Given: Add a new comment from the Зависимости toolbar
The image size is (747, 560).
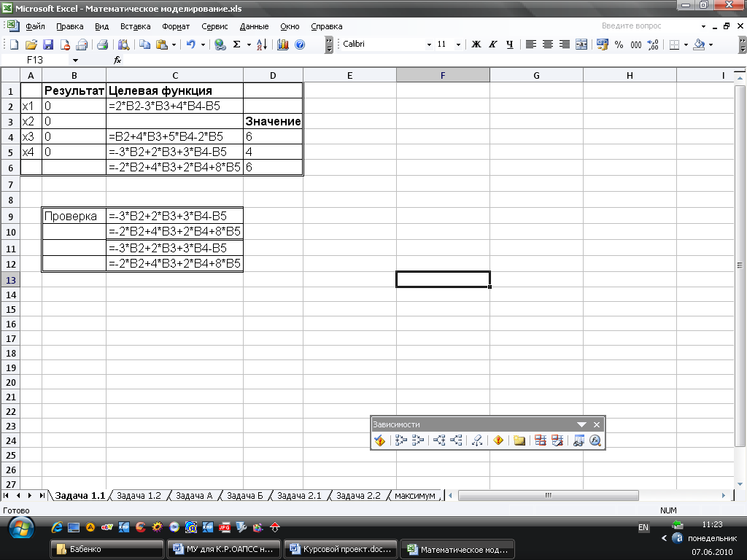Looking at the screenshot, I should point(519,440).
